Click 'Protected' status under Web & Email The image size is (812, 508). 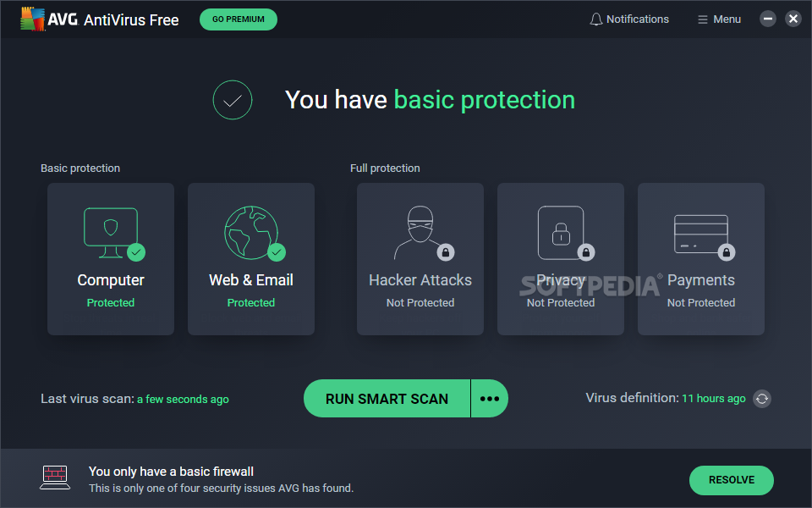[x=251, y=303]
